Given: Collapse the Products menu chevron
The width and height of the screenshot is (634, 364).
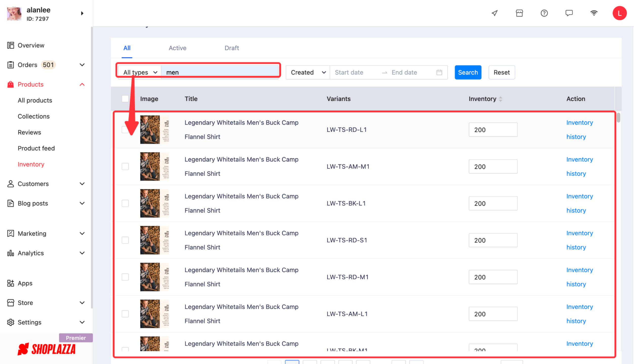Looking at the screenshot, I should pyautogui.click(x=82, y=84).
